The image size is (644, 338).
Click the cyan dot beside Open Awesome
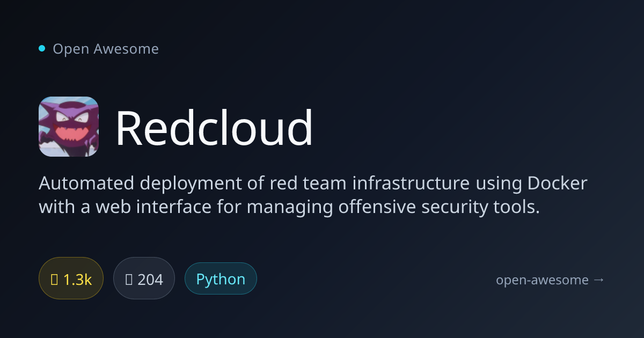42,49
